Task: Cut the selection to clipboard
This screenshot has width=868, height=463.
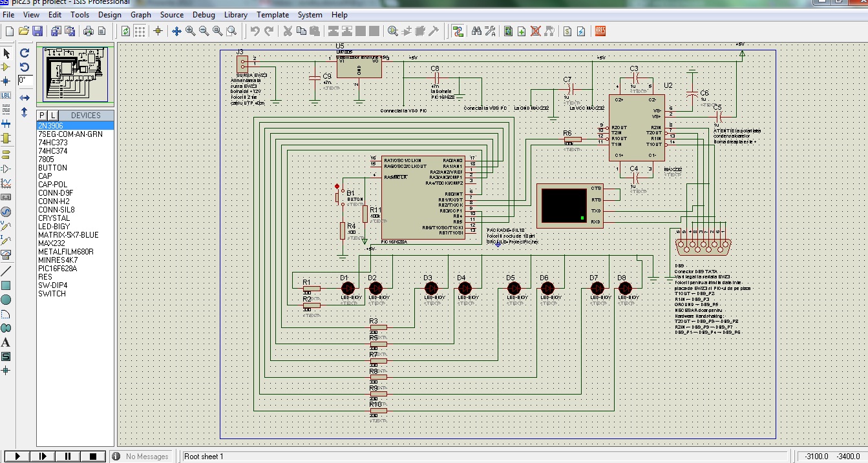Action: [x=287, y=31]
